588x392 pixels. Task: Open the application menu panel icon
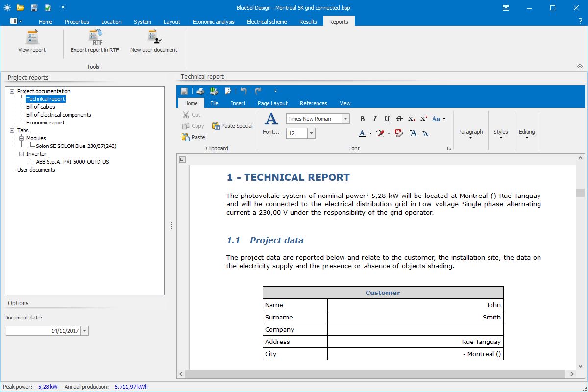click(x=16, y=21)
